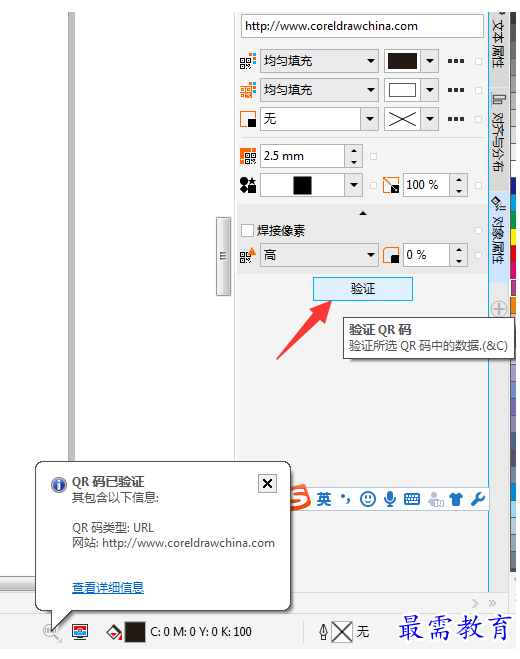This screenshot has height=659, width=520.
Task: Increase the 2.5 mm margin value
Action: [x=354, y=150]
